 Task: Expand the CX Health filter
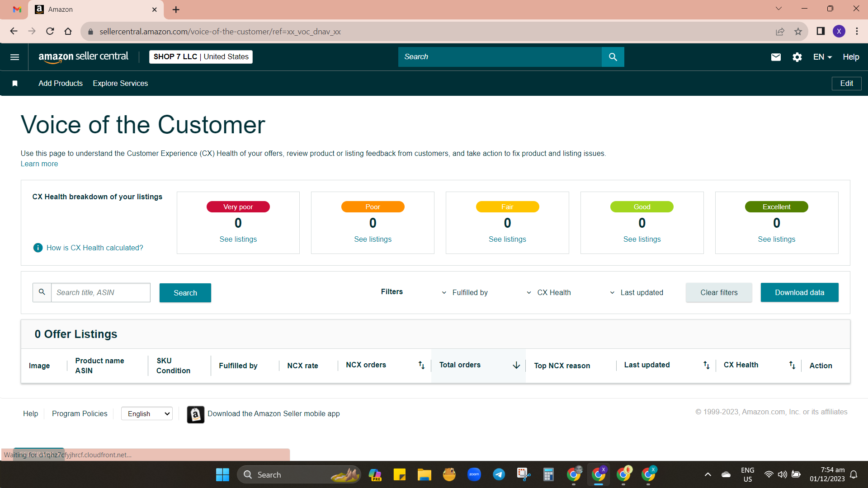[x=548, y=292]
